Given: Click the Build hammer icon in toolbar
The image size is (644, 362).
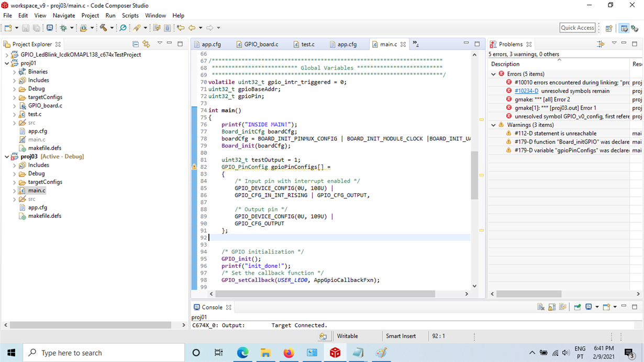Looking at the screenshot, I should click(103, 28).
